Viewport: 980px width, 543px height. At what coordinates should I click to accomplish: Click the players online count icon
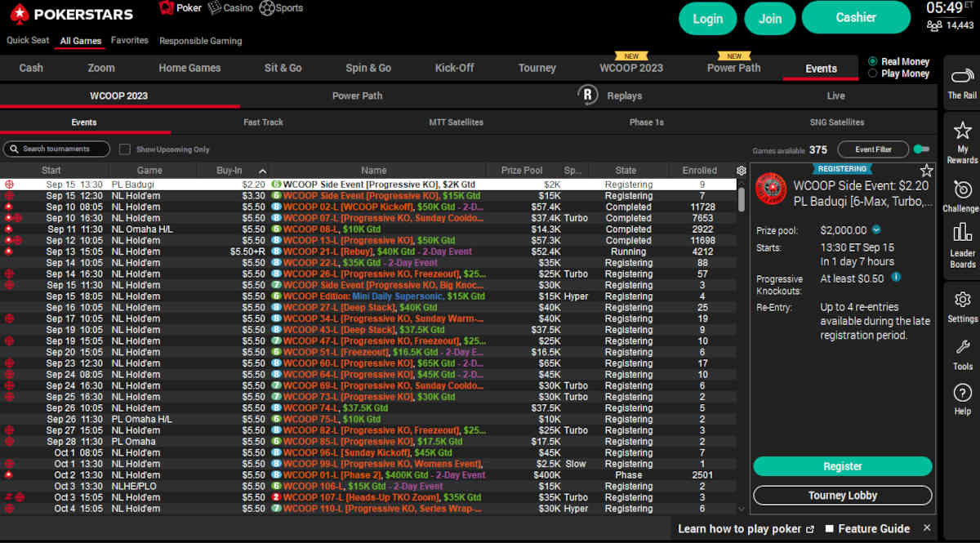[x=934, y=25]
